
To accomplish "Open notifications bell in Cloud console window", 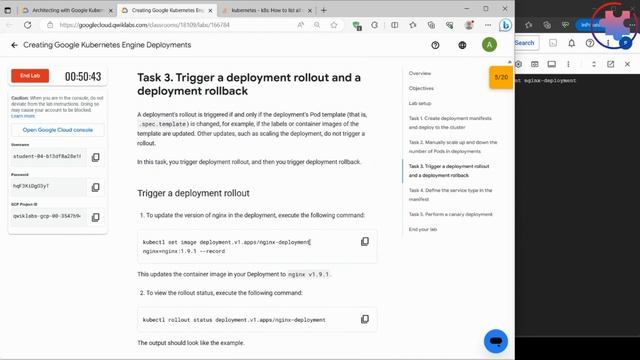I will click(x=571, y=43).
